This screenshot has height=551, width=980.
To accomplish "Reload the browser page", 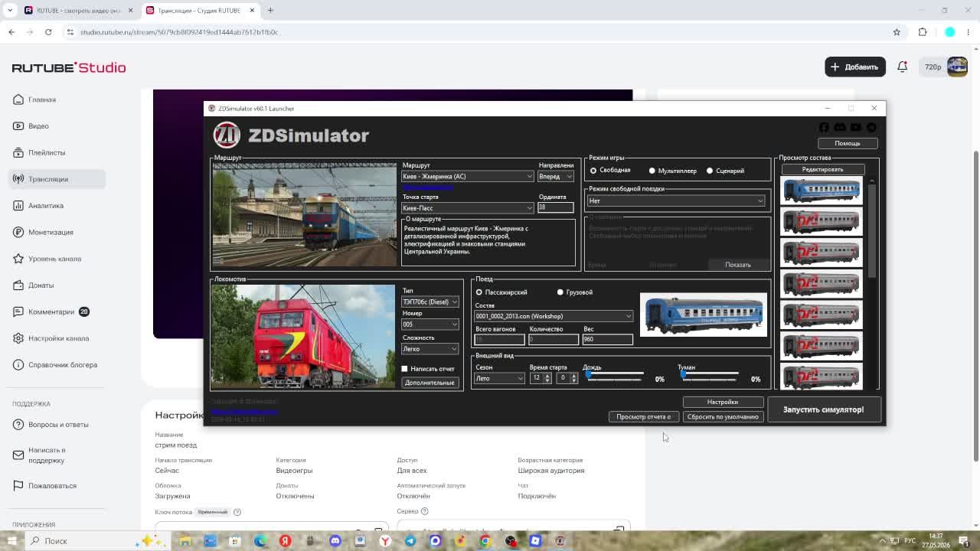I will click(x=48, y=32).
